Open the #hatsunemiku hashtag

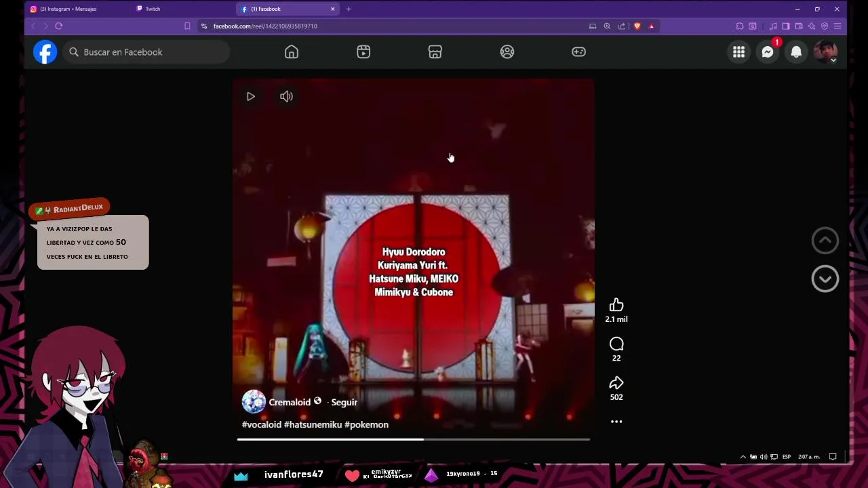click(x=313, y=425)
